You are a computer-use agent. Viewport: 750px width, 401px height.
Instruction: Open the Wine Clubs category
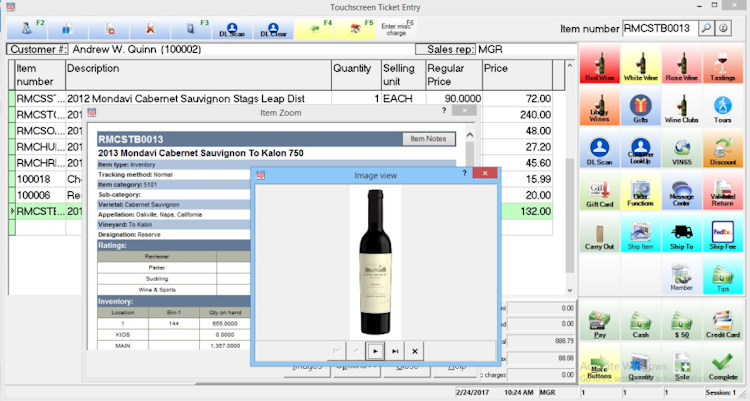[682, 106]
